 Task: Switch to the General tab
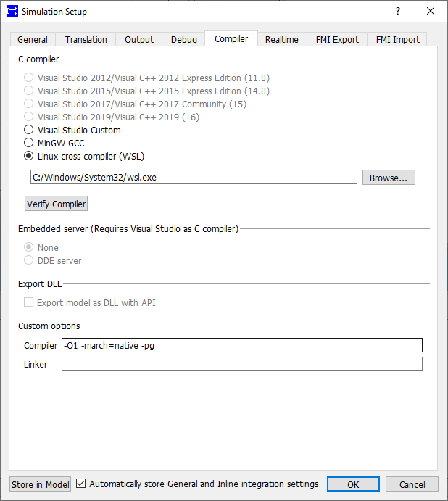pos(33,40)
